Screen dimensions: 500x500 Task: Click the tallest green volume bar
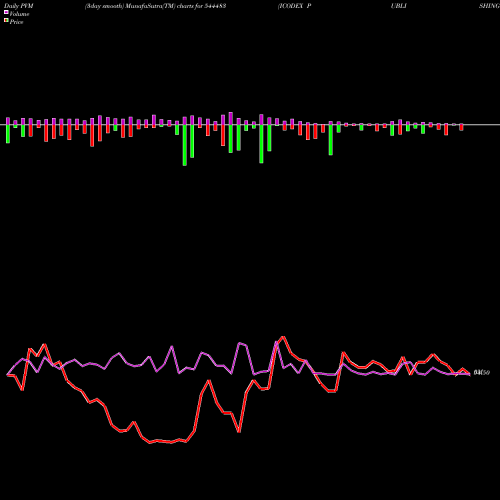185,145
